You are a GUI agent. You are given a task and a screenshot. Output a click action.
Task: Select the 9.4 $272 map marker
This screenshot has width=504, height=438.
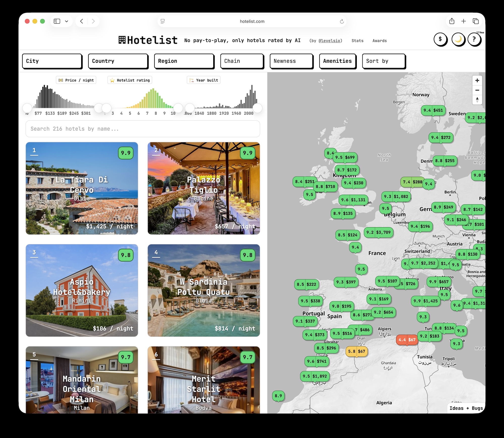click(441, 138)
